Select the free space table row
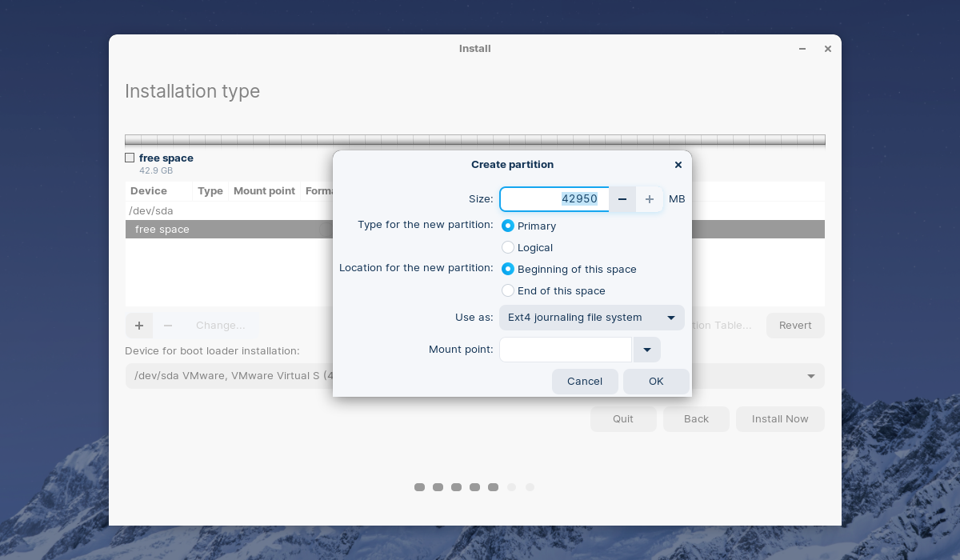Viewport: 960px width, 560px height. [475, 230]
